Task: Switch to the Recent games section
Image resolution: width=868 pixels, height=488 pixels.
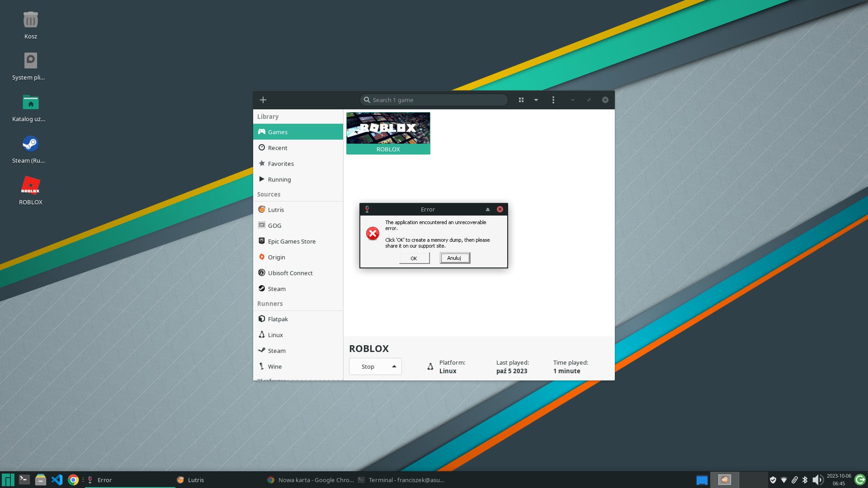Action: 277,147
